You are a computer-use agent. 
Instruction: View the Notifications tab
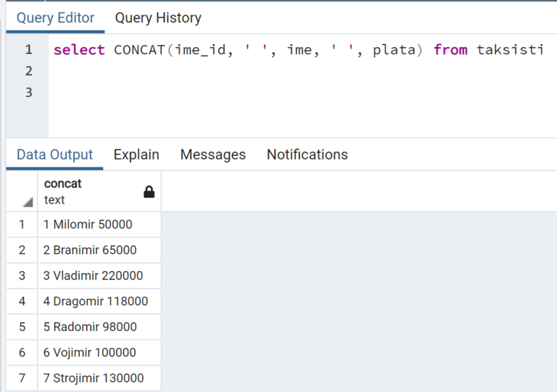(x=308, y=154)
